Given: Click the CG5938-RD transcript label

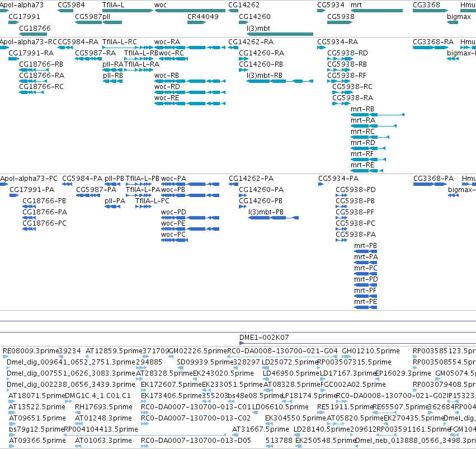Looking at the screenshot, I should (x=347, y=53).
